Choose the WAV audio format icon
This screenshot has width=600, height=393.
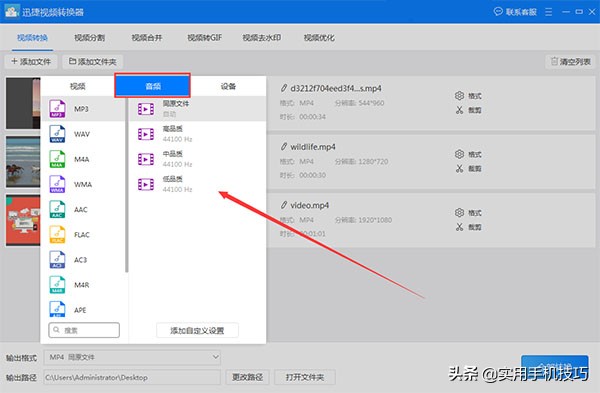click(x=57, y=134)
